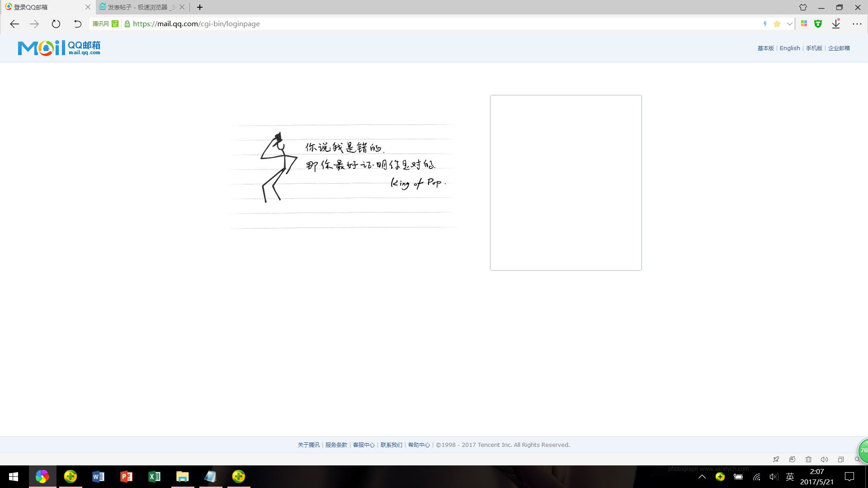Open the 服务条款 footer link
The width and height of the screenshot is (868, 488).
[336, 445]
